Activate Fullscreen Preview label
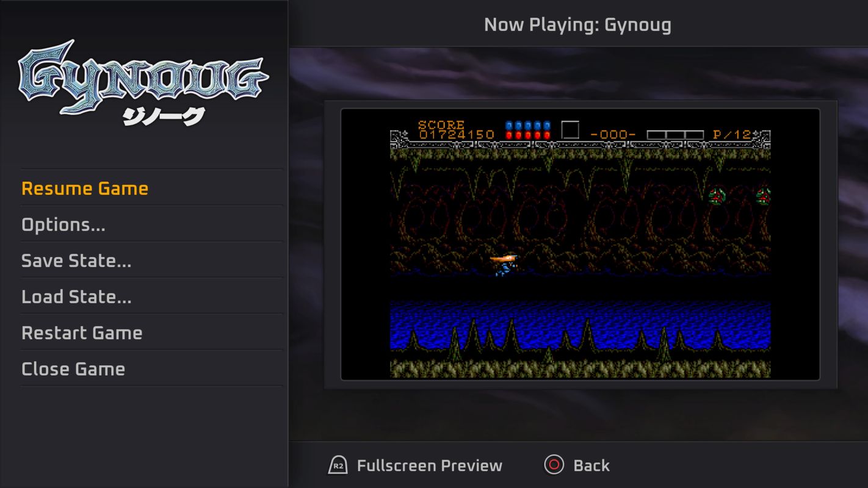868x488 pixels. tap(429, 465)
